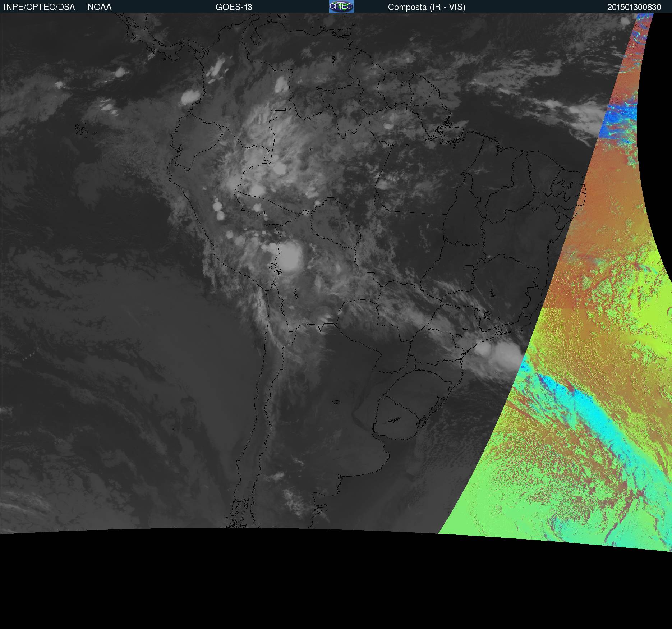This screenshot has width=672, height=629.
Task: Click the CPTEC logo in the header
Action: click(341, 6)
